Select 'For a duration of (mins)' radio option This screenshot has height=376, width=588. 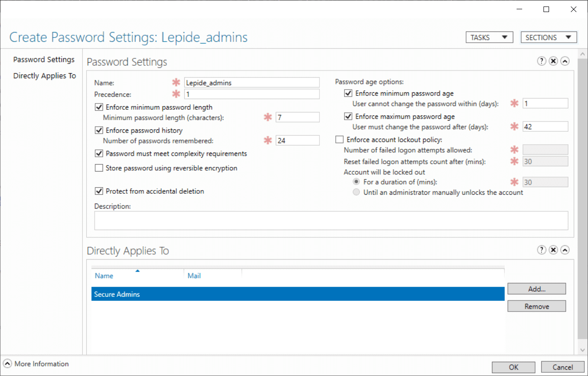click(x=356, y=182)
